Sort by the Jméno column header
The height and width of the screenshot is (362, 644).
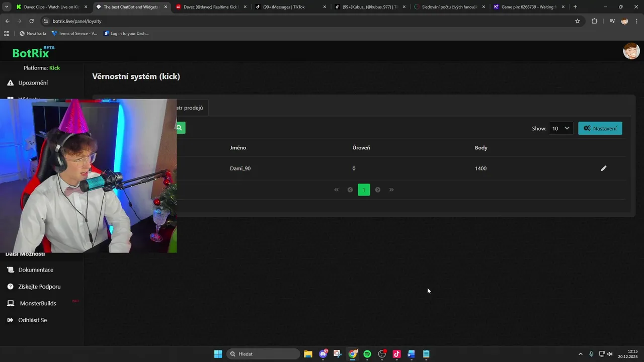click(x=238, y=148)
